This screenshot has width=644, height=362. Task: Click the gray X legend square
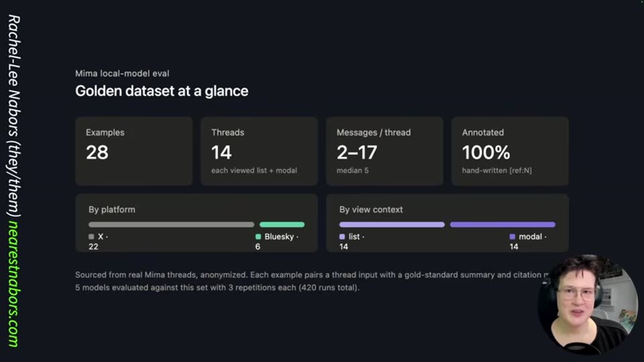91,237
